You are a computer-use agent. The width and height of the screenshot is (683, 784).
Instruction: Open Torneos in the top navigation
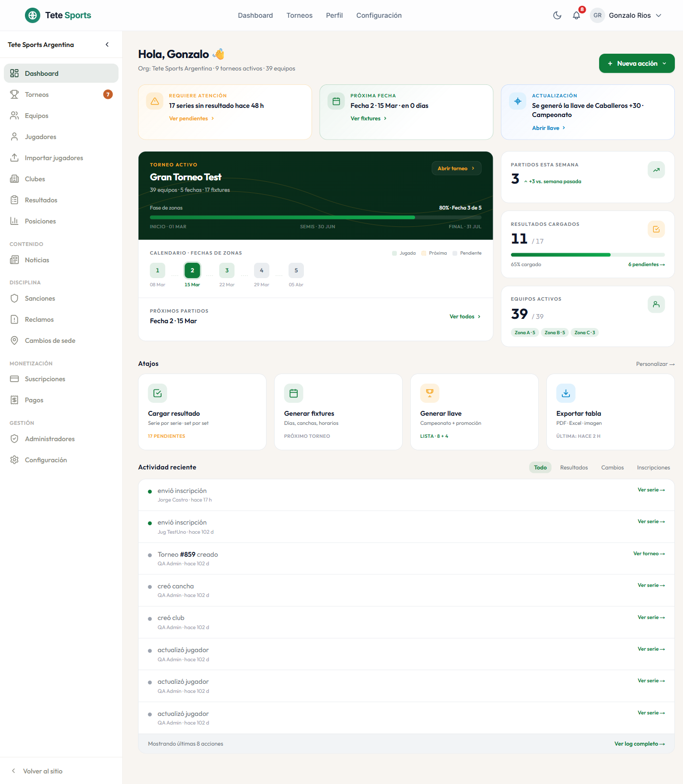(300, 15)
